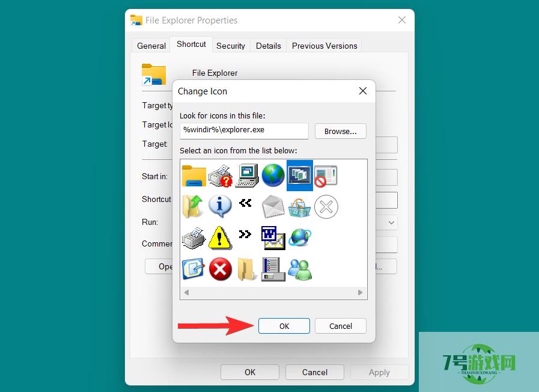Select the pale open folder icon
This screenshot has width=539, height=392.
pyautogui.click(x=246, y=269)
